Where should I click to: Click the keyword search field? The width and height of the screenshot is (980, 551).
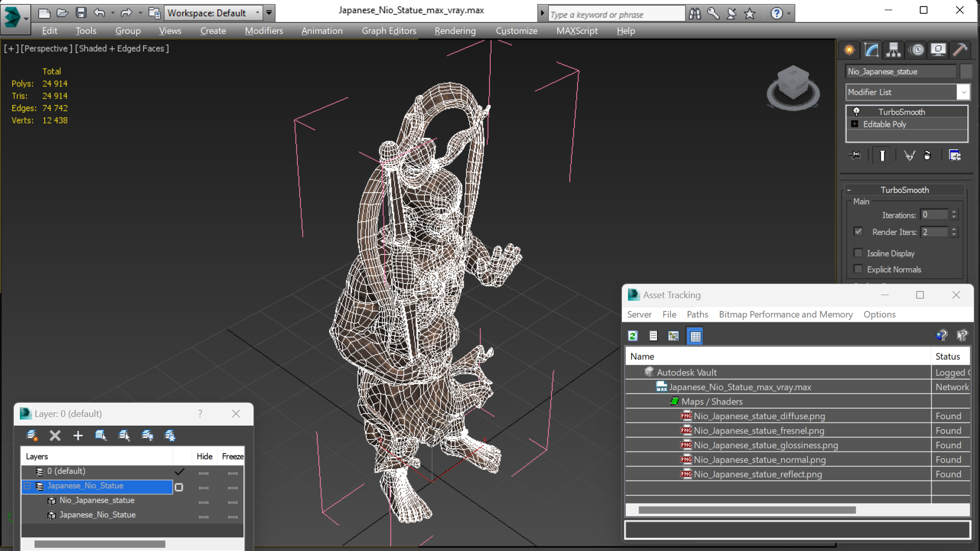point(616,14)
